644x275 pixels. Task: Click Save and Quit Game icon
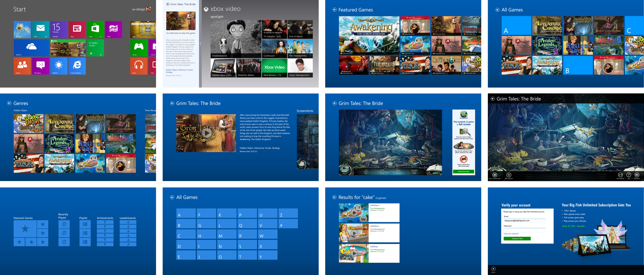click(x=494, y=175)
